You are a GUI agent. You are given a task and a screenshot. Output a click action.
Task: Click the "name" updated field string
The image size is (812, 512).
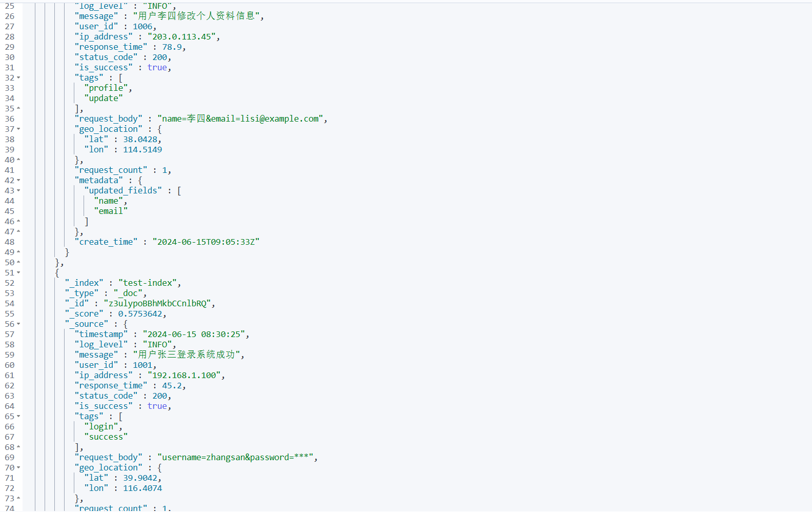coord(109,201)
